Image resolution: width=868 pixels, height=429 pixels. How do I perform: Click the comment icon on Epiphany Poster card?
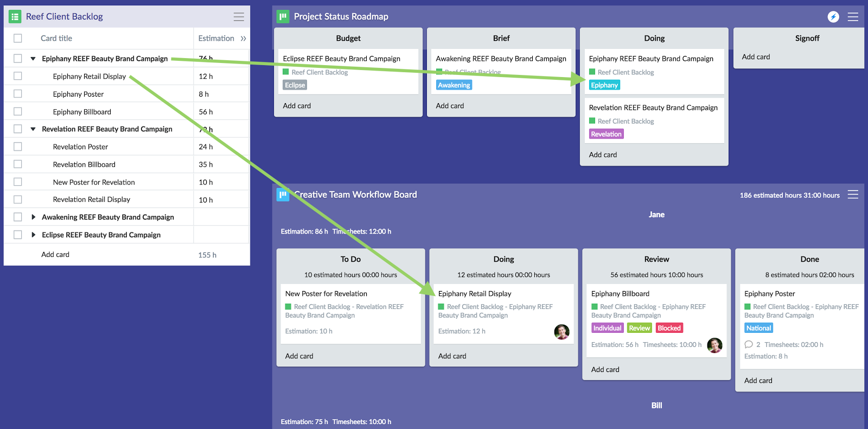(x=749, y=344)
